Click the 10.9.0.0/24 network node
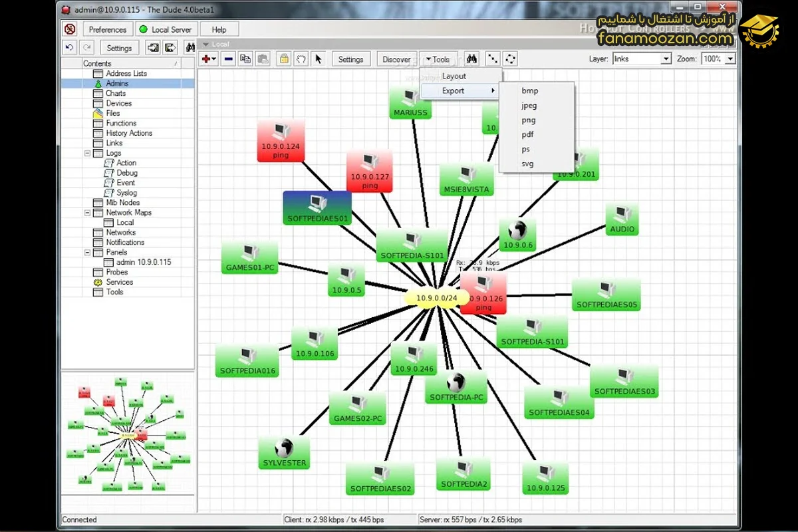Viewport: 798px width, 532px height. pyautogui.click(x=436, y=298)
